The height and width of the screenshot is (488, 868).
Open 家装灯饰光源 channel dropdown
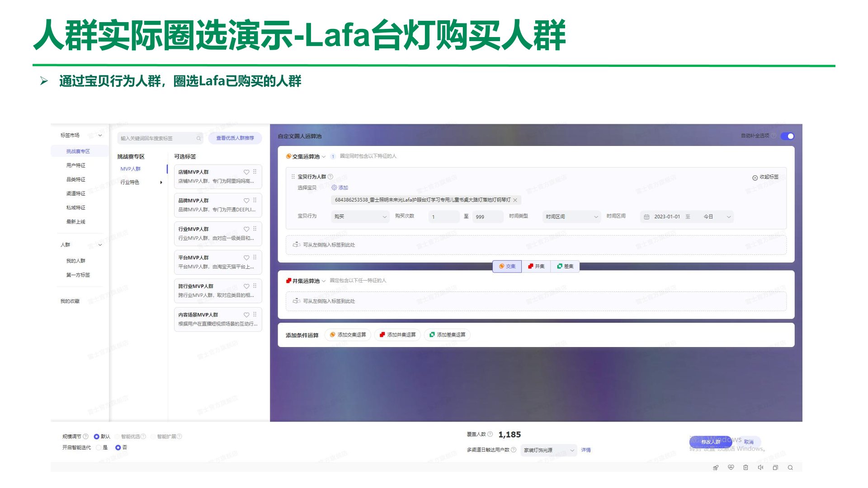pos(548,450)
